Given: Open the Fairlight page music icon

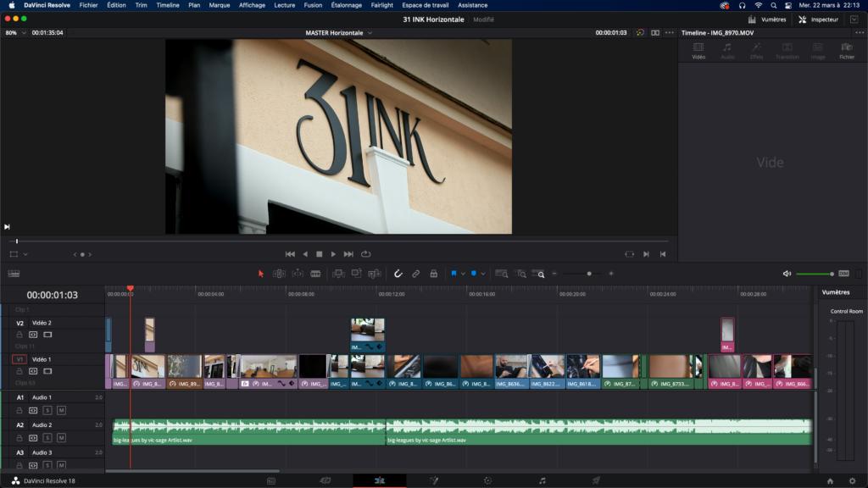Looking at the screenshot, I should click(542, 481).
